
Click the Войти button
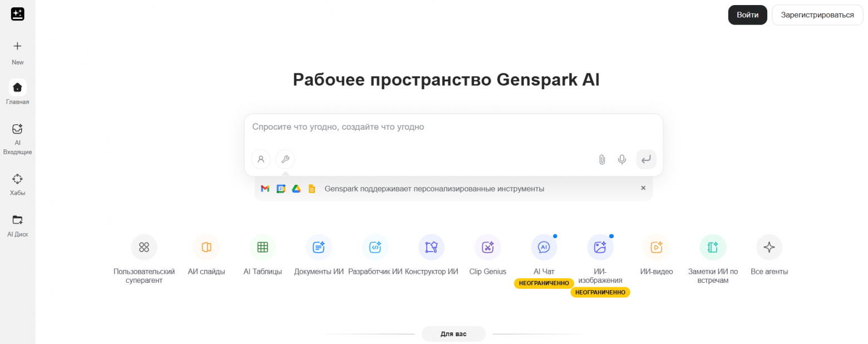747,14
